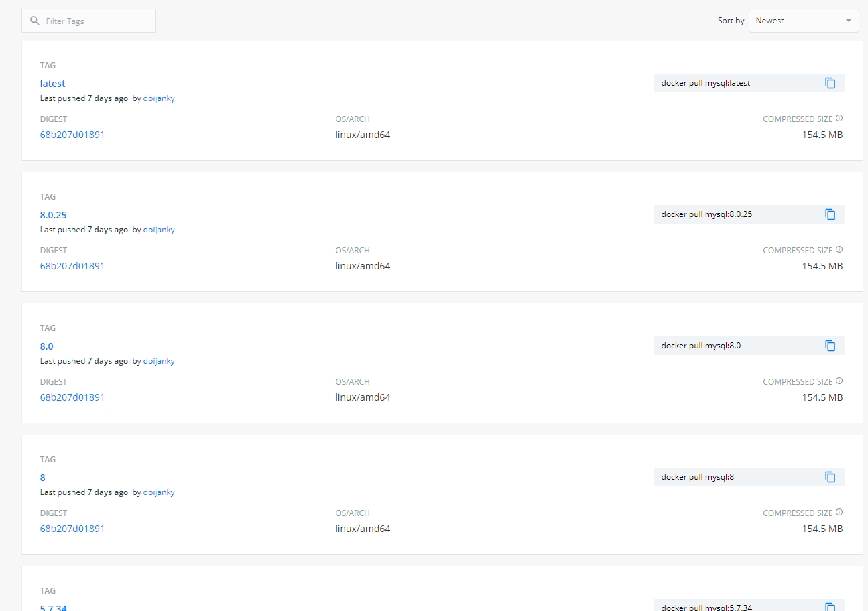Click the OS/ARCH label in 8.0.25 card
Screen dimensions: 868x611
353,251
